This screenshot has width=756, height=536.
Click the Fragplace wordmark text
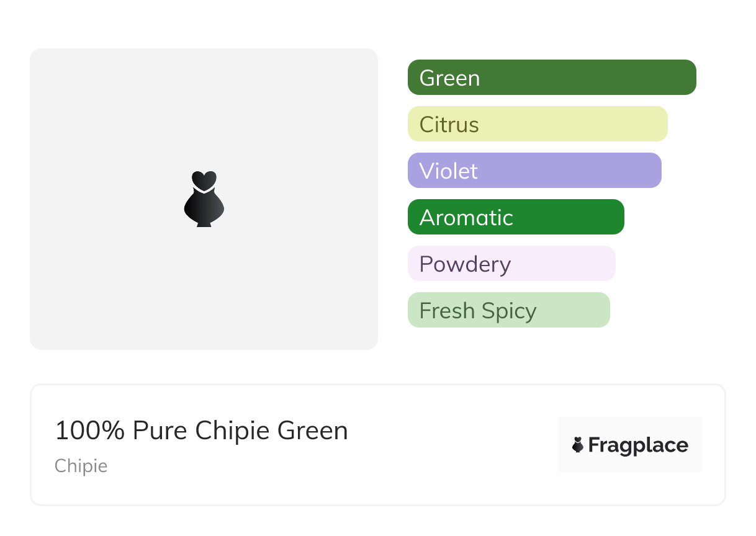click(638, 445)
